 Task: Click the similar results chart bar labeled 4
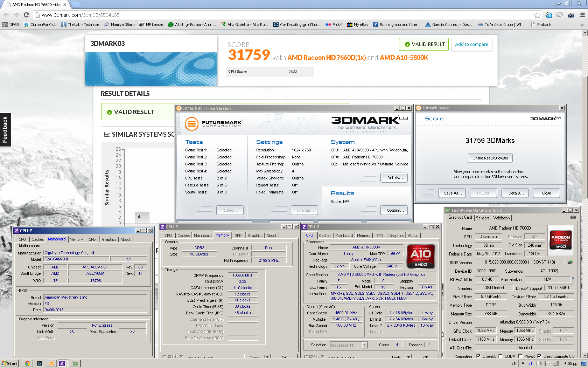tap(142, 218)
